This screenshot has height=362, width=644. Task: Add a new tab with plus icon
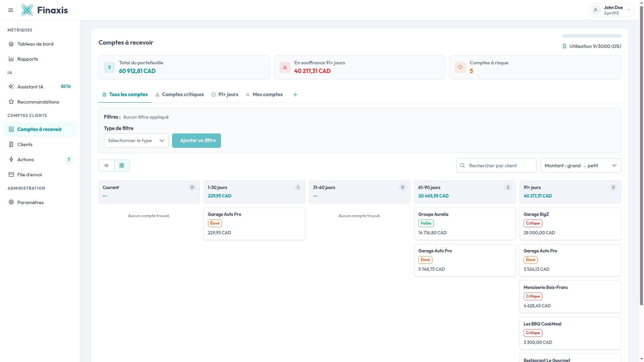tap(295, 95)
